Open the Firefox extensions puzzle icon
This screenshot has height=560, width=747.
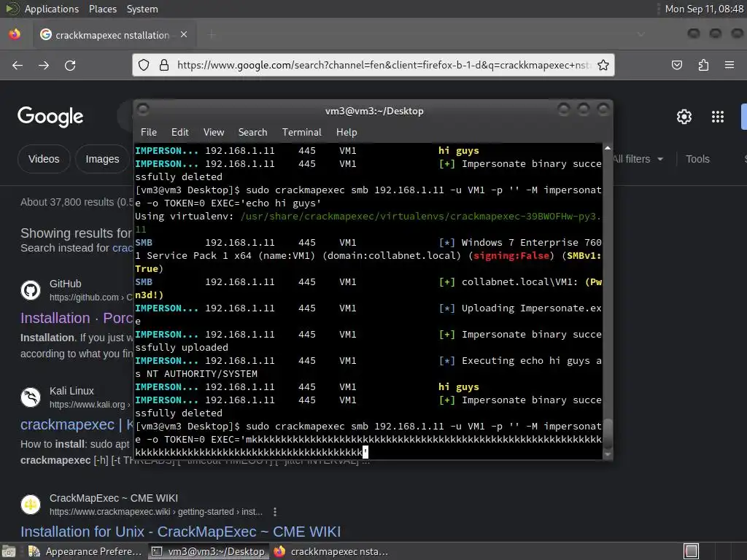click(703, 65)
